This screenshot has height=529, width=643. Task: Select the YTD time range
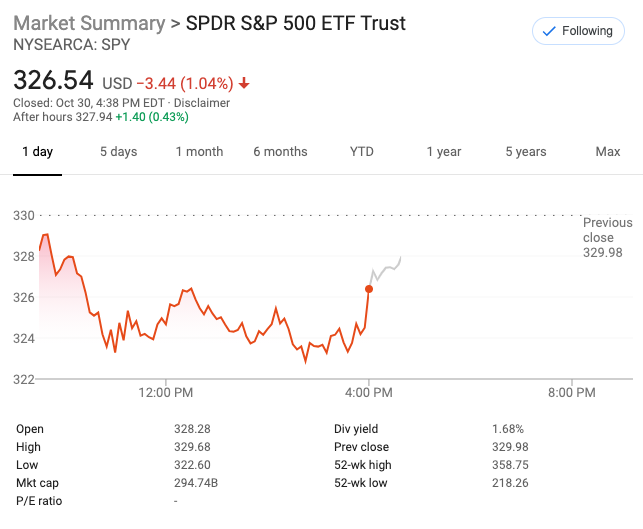pyautogui.click(x=361, y=152)
